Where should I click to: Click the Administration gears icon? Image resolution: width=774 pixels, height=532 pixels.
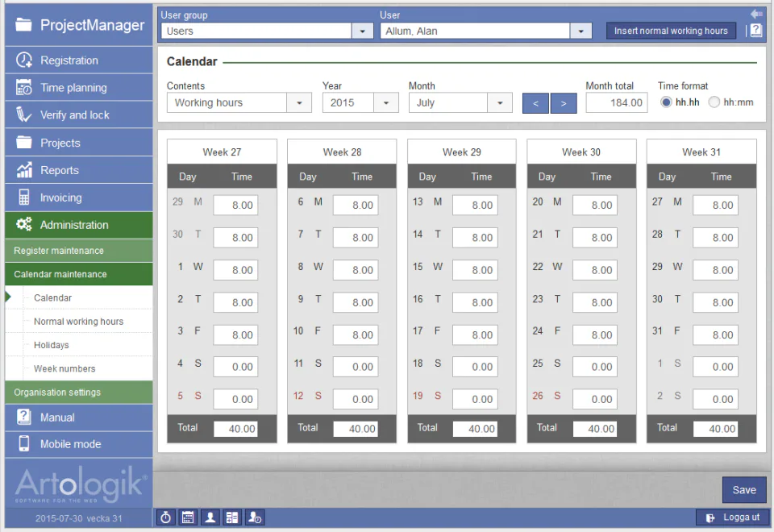click(x=23, y=224)
